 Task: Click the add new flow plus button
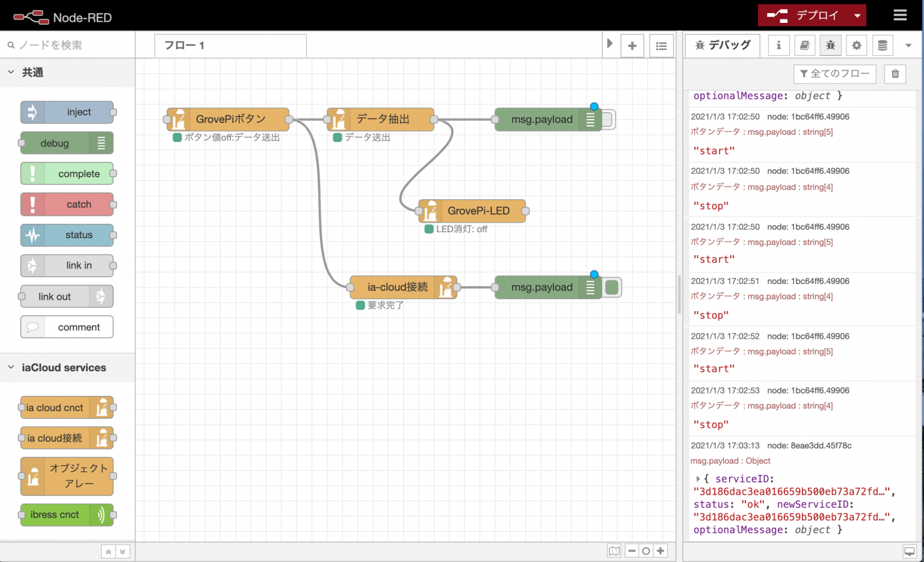[632, 46]
